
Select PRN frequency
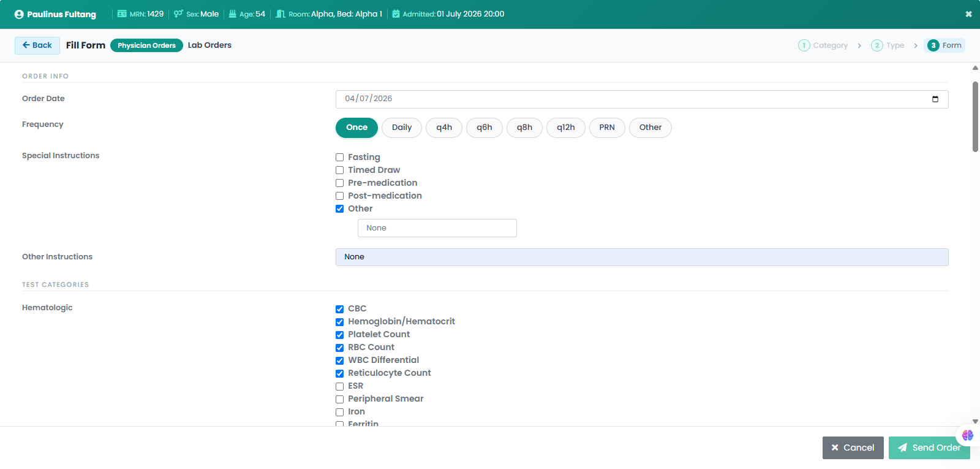click(x=607, y=128)
